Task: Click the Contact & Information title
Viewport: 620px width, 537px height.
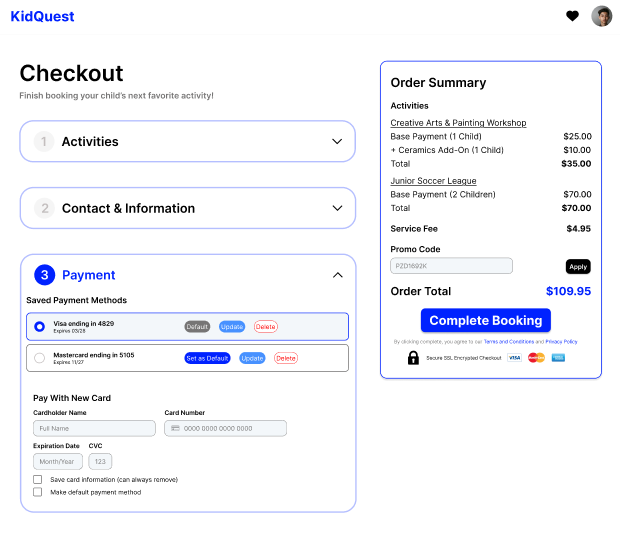Action: point(129,208)
